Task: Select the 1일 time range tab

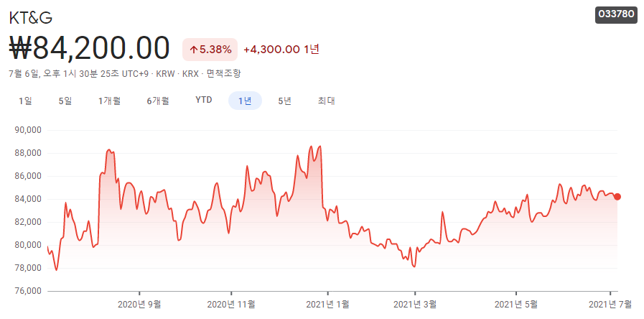Action: pos(25,101)
